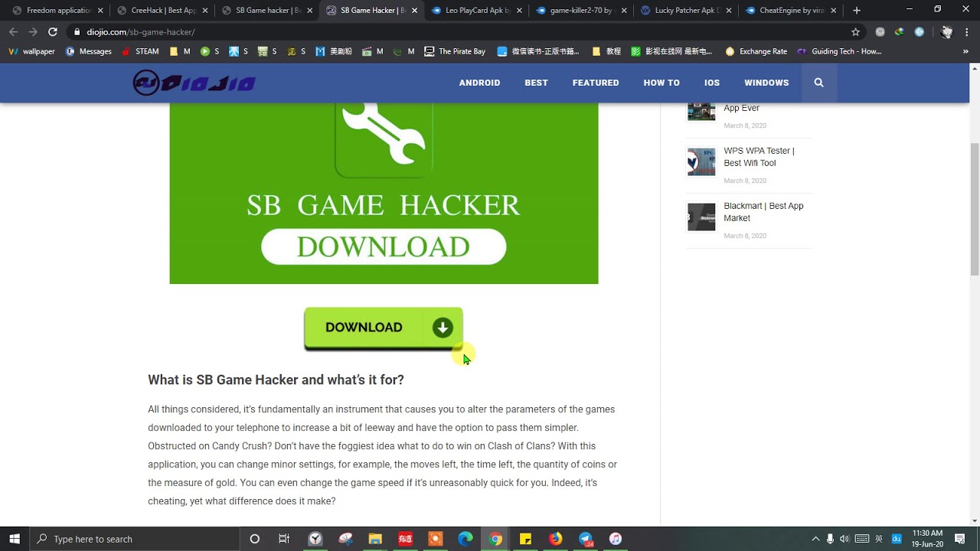The image size is (980, 551).
Task: Open the Guiding Tech bookmark
Action: pos(839,51)
